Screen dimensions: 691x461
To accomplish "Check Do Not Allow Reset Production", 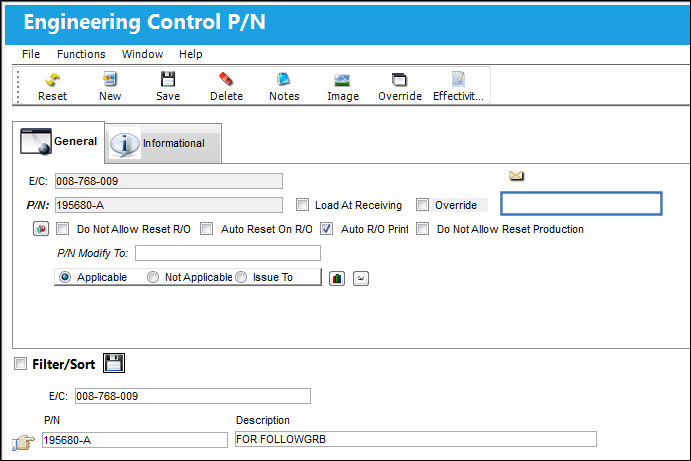I will pos(422,229).
